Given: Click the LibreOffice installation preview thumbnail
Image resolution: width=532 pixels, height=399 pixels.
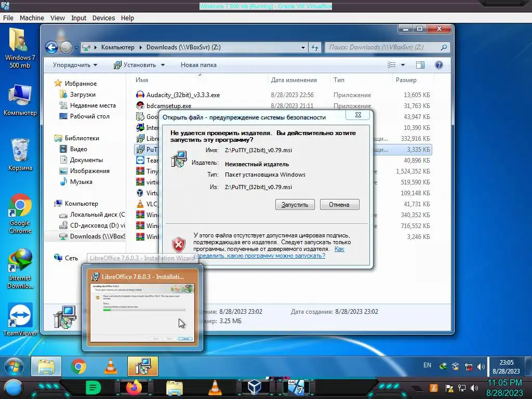Looking at the screenshot, I should pyautogui.click(x=142, y=308).
